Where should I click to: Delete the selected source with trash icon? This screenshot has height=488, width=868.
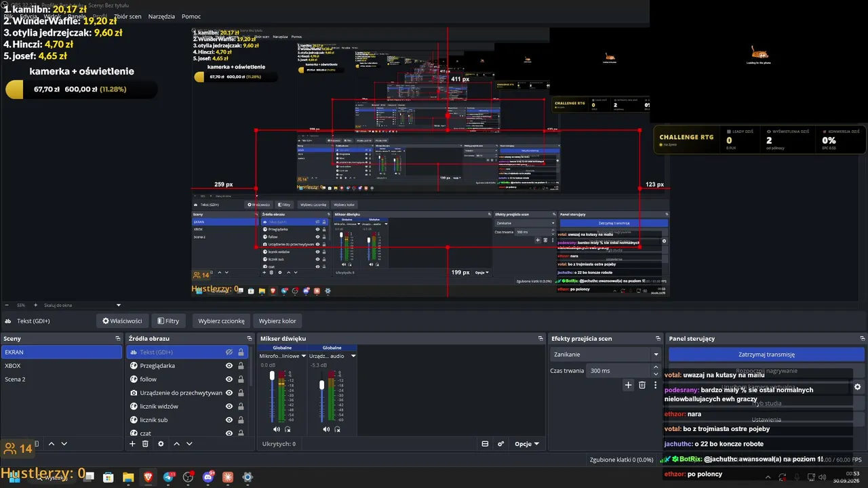[x=145, y=444]
